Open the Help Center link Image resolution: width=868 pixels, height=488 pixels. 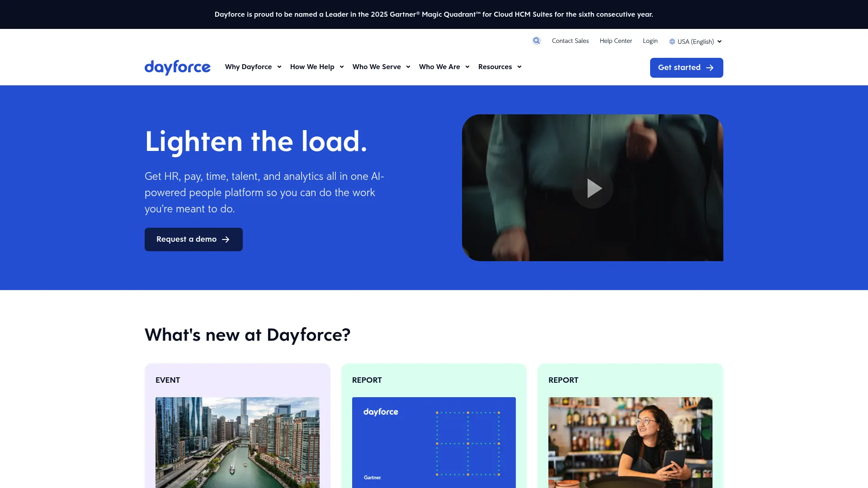tap(616, 41)
